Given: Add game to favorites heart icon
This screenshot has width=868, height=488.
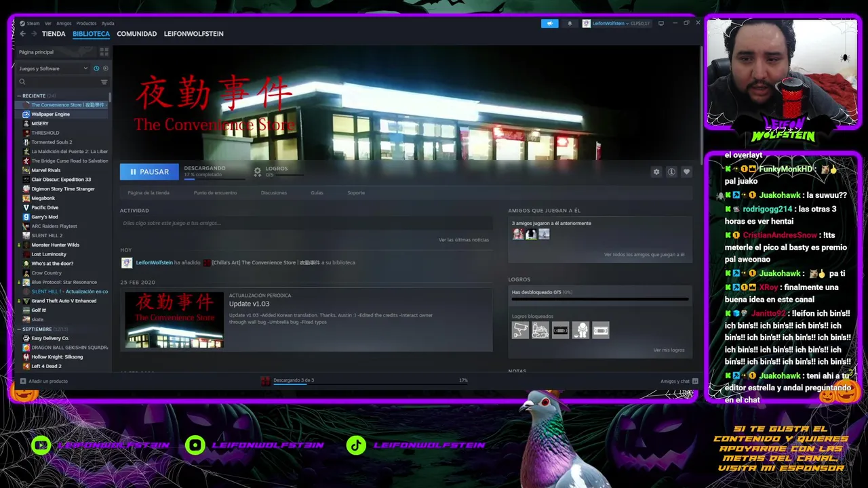Looking at the screenshot, I should 686,172.
